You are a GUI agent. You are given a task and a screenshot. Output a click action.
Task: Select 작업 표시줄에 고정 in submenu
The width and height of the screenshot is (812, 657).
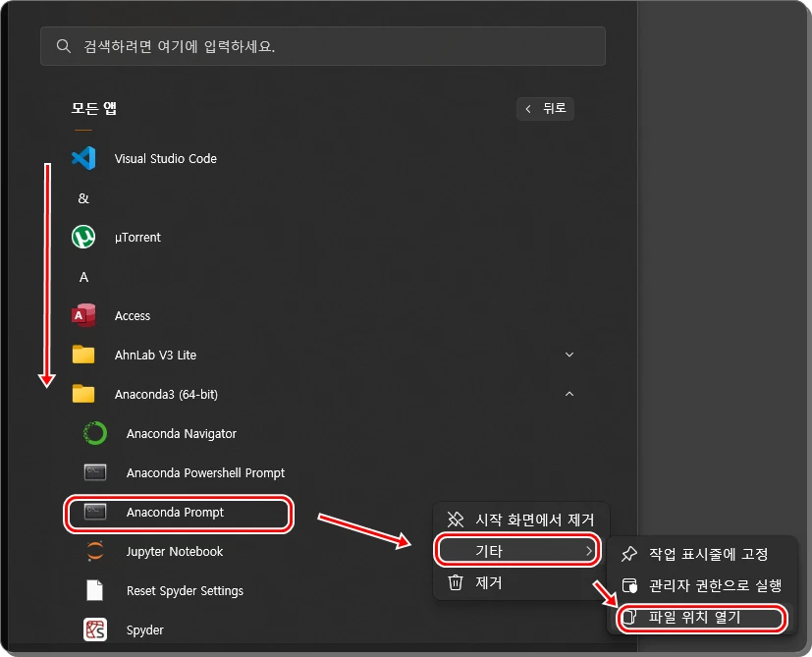coord(702,554)
